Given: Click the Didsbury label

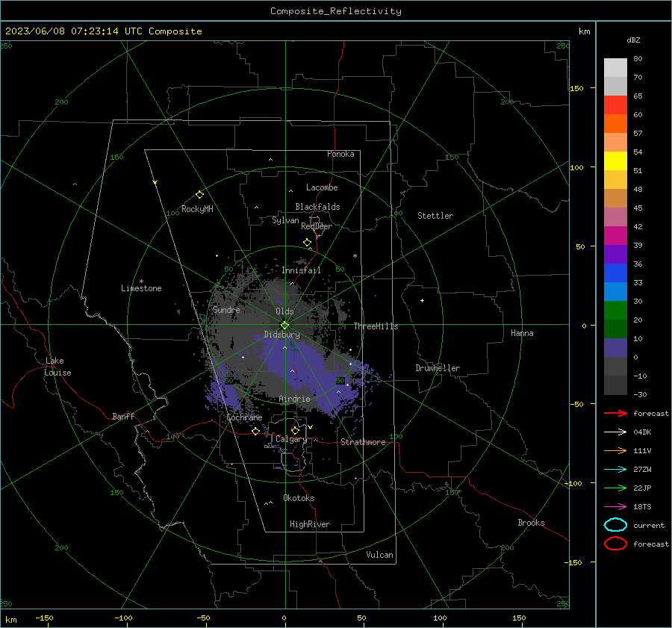Looking at the screenshot, I should coord(281,335).
